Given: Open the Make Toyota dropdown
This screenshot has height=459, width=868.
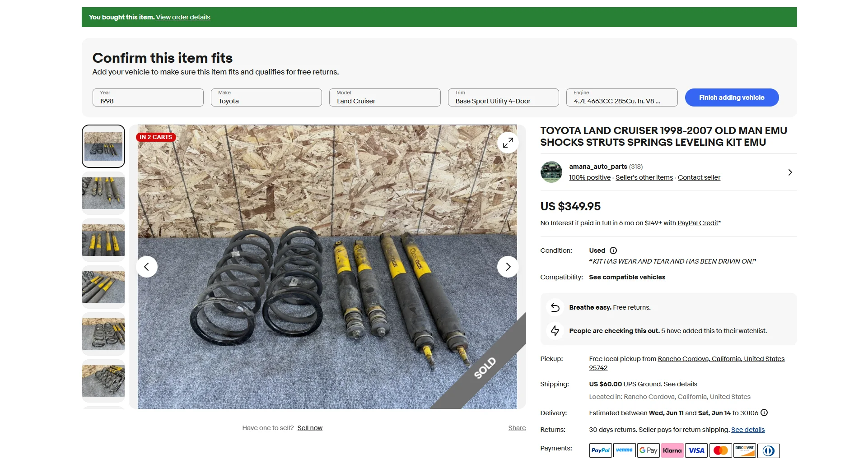Looking at the screenshot, I should tap(266, 97).
